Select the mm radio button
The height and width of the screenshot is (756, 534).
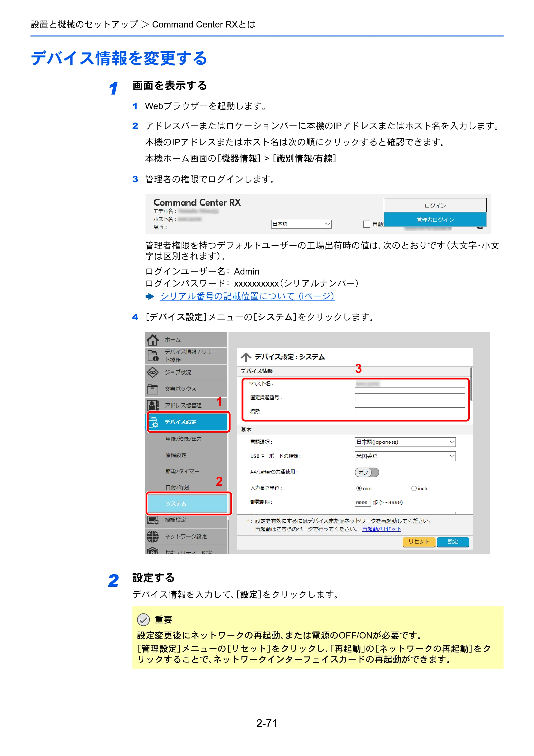pyautogui.click(x=359, y=488)
